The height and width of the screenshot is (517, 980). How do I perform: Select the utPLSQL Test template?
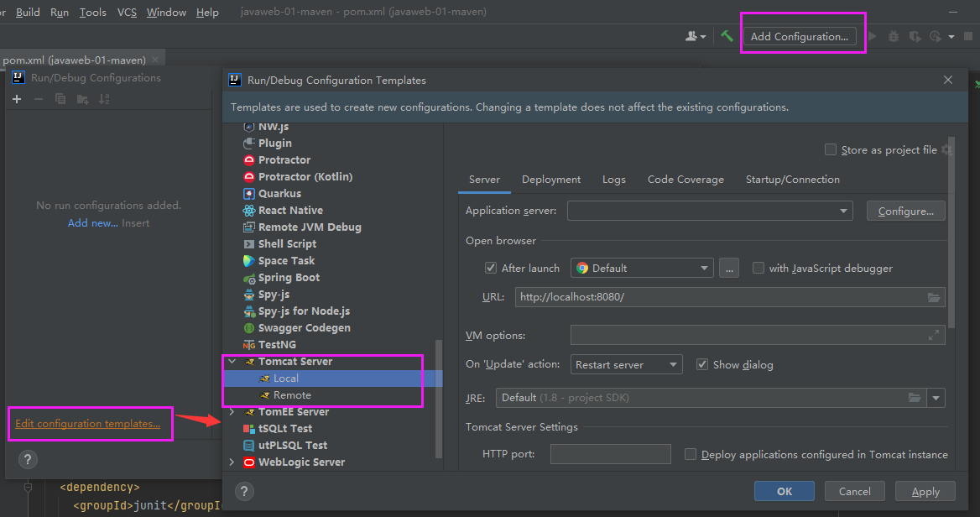293,446
